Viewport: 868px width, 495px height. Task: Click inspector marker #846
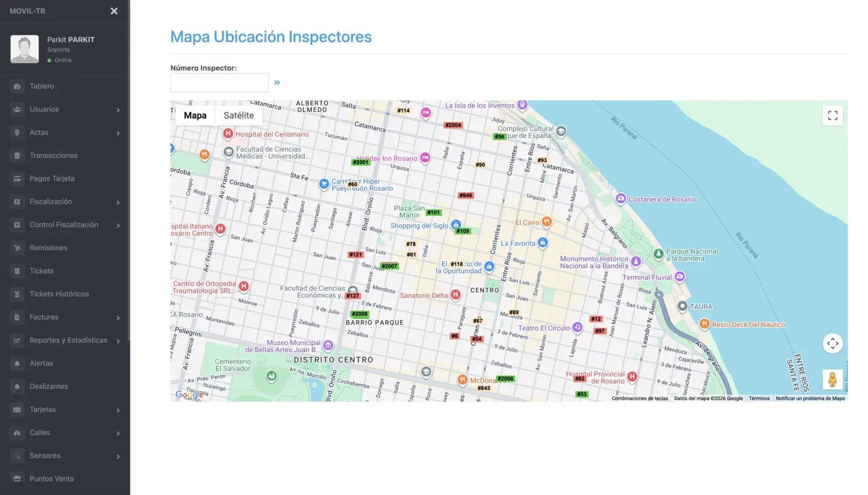(x=465, y=195)
